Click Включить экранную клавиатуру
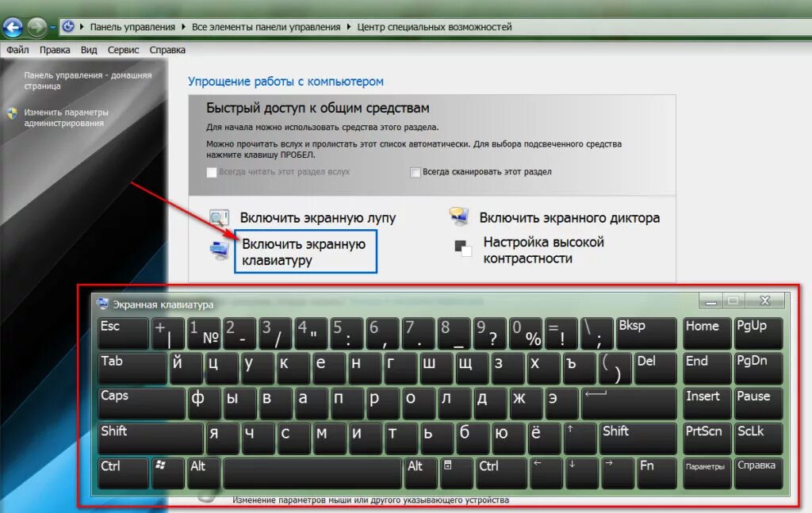 (305, 251)
